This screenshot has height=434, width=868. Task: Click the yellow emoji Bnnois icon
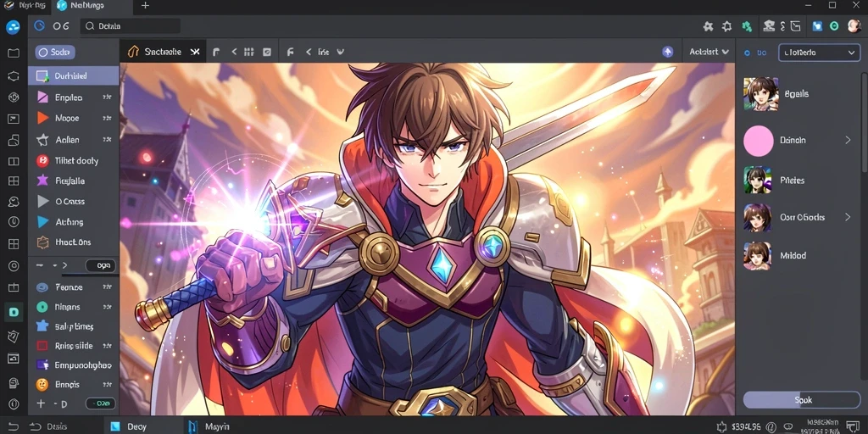(x=42, y=384)
